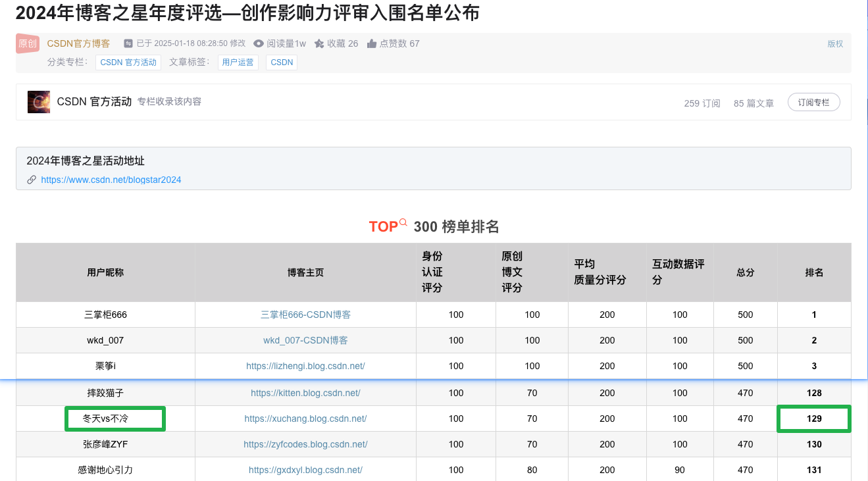Visit the kitten.blog.csdn.net link
The height and width of the screenshot is (481, 868).
(306, 393)
